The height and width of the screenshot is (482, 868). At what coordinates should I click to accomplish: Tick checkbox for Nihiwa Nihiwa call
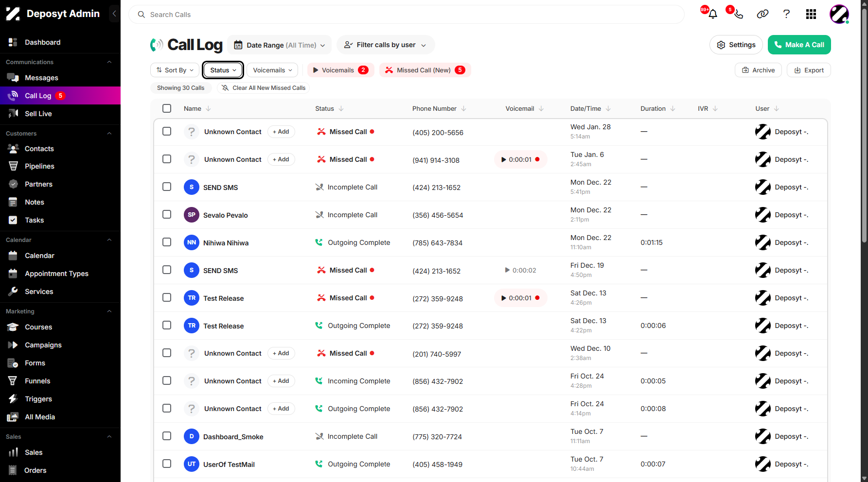pos(167,242)
